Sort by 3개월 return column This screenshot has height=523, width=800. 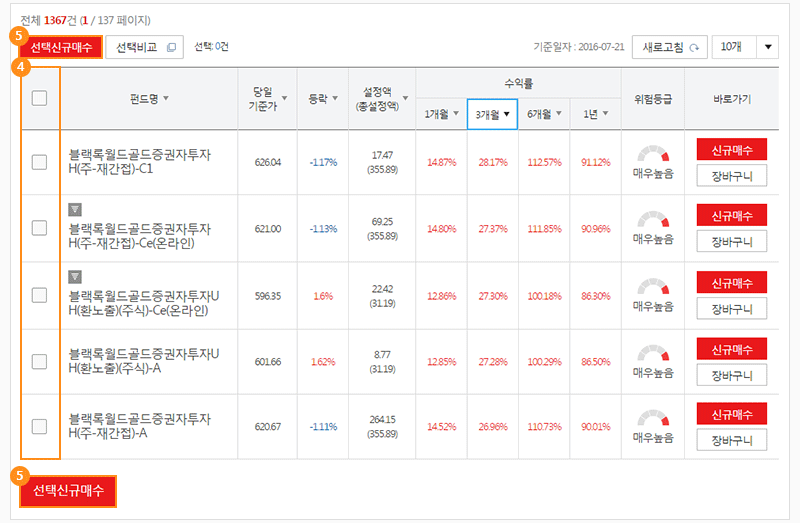coord(507,114)
